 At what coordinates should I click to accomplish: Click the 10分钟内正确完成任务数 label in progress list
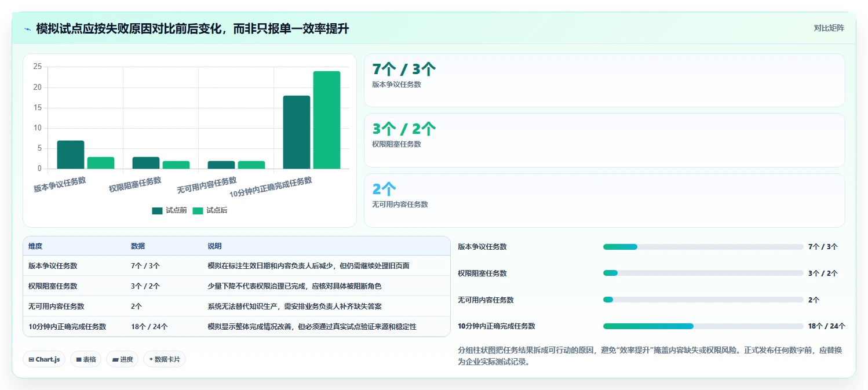pyautogui.click(x=497, y=326)
